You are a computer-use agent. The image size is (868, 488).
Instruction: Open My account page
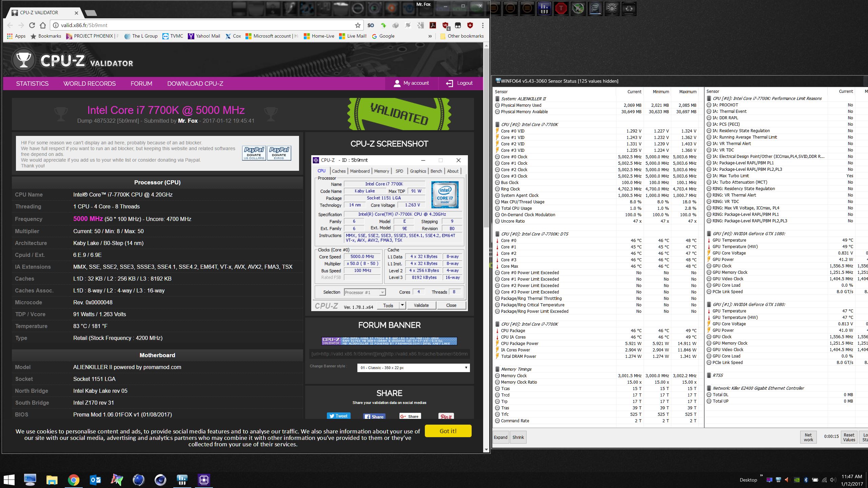(411, 83)
